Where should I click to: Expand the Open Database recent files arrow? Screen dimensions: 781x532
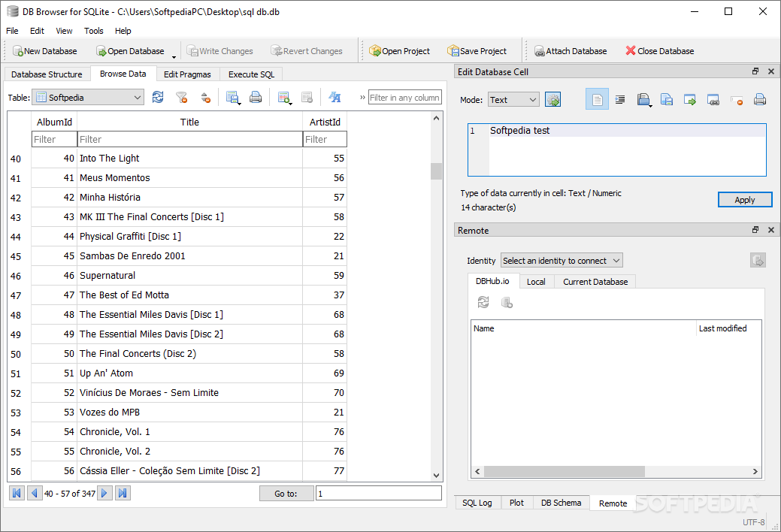click(174, 56)
